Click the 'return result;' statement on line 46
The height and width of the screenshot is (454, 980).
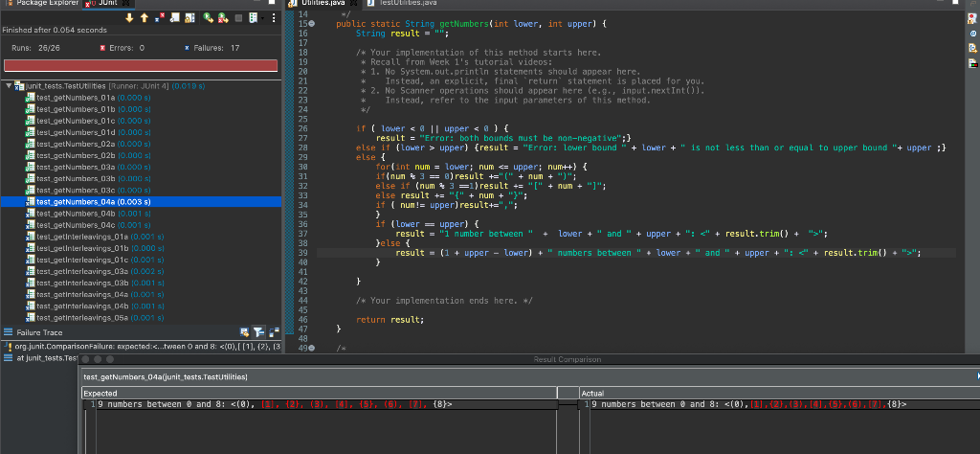390,320
